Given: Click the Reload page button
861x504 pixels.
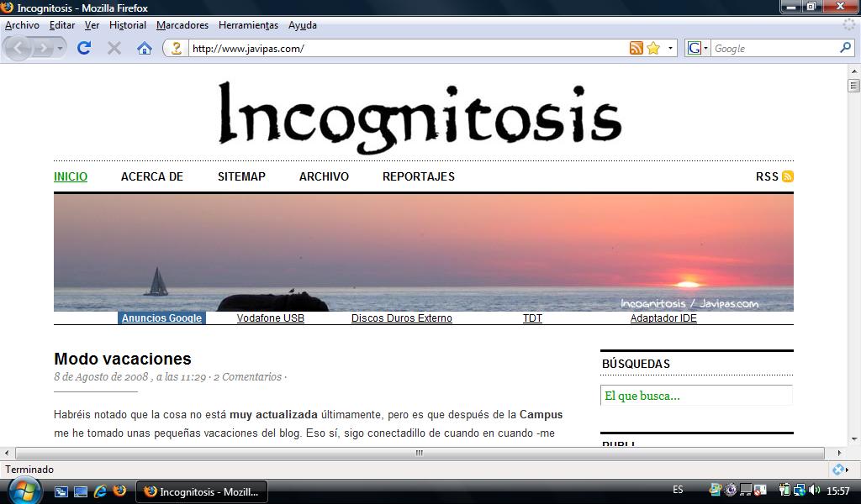Looking at the screenshot, I should [x=84, y=48].
